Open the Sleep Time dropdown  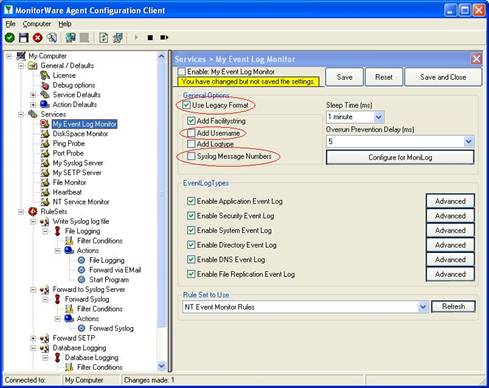[x=378, y=117]
